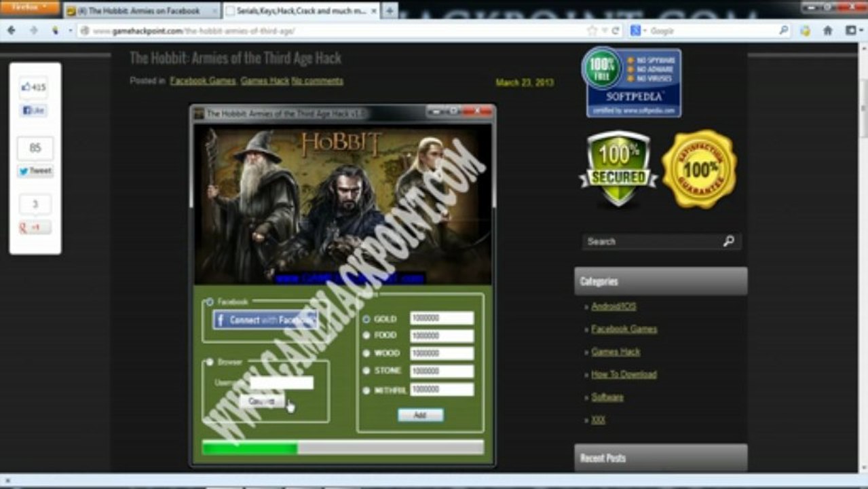Screen dimensions: 868x489
Task: Click Connect with Facebook button
Action: (265, 320)
